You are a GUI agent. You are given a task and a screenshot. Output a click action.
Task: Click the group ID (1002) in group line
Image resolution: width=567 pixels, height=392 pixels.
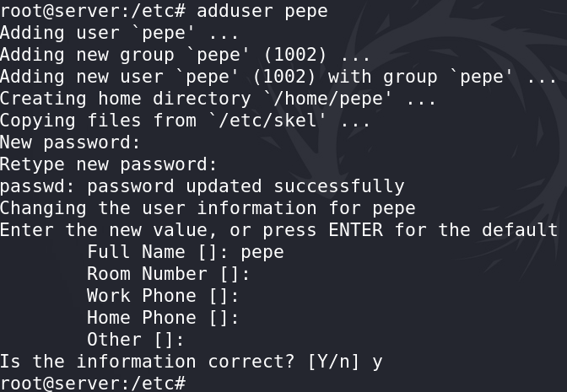pyautogui.click(x=295, y=55)
